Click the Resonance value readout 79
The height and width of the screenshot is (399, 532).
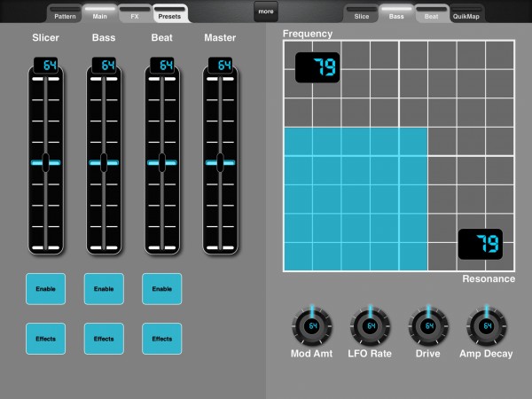[481, 244]
